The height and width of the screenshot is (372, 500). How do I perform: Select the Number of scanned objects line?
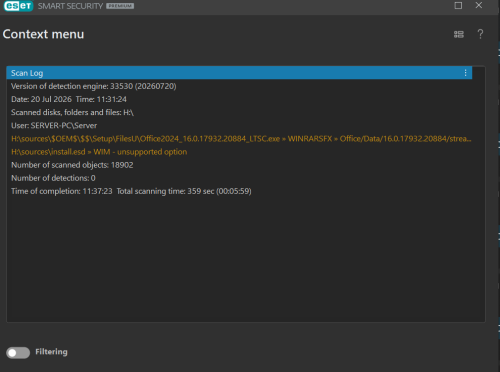click(239, 165)
